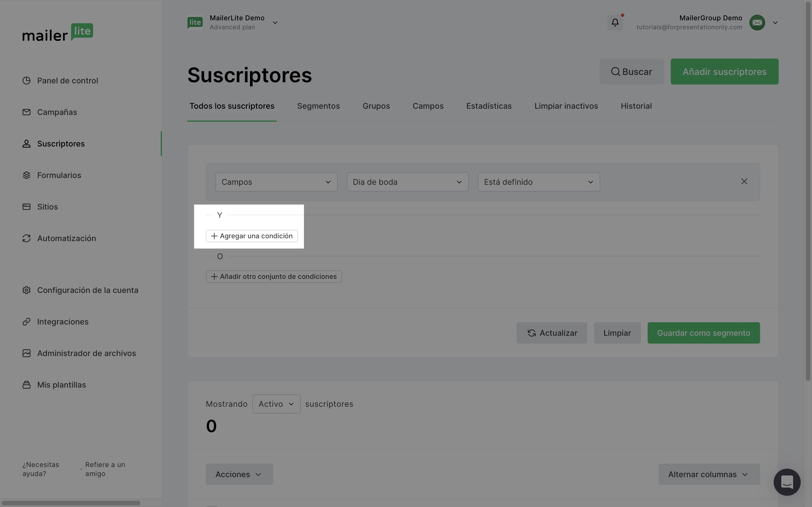Click the notification bell icon
Viewport: 812px width, 507px height.
coord(615,23)
